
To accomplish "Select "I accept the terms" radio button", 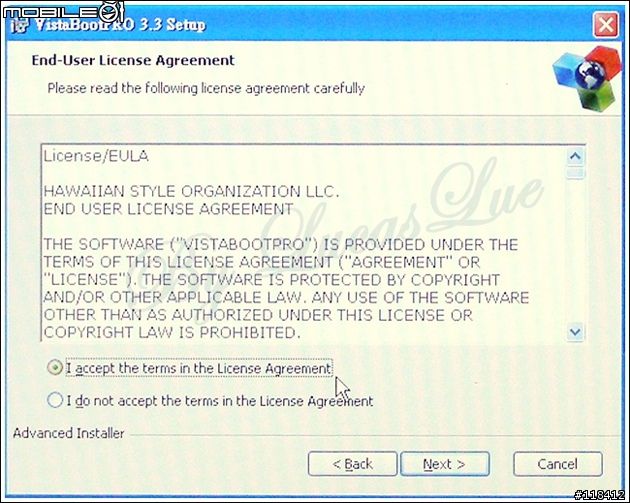I will [55, 367].
